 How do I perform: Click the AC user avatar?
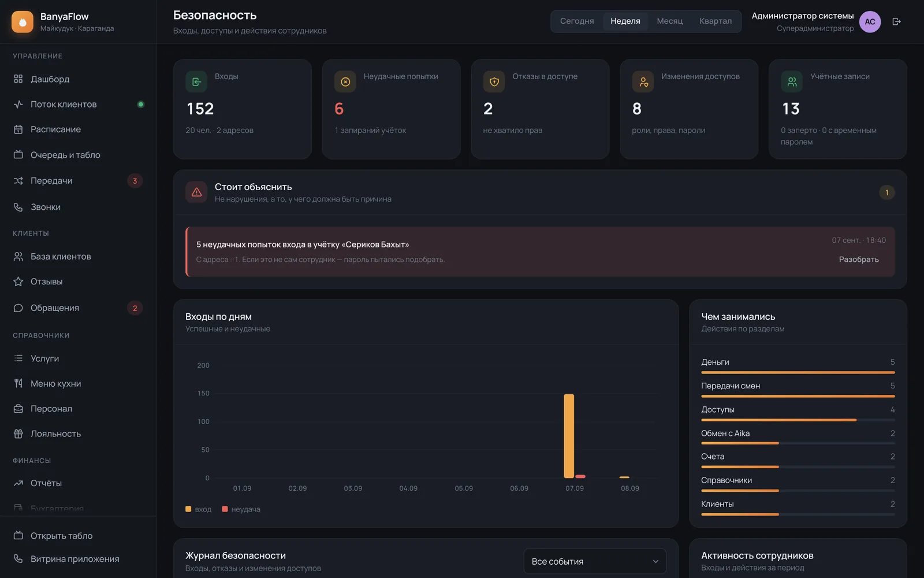tap(870, 21)
